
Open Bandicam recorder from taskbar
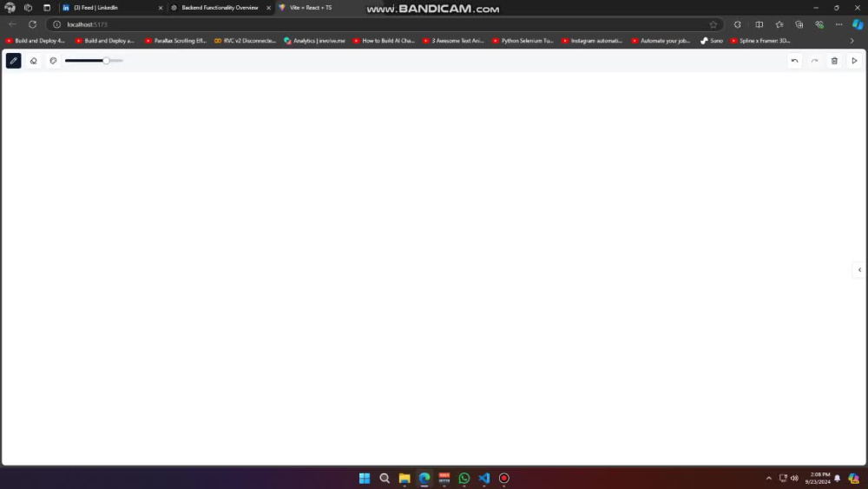pos(503,478)
